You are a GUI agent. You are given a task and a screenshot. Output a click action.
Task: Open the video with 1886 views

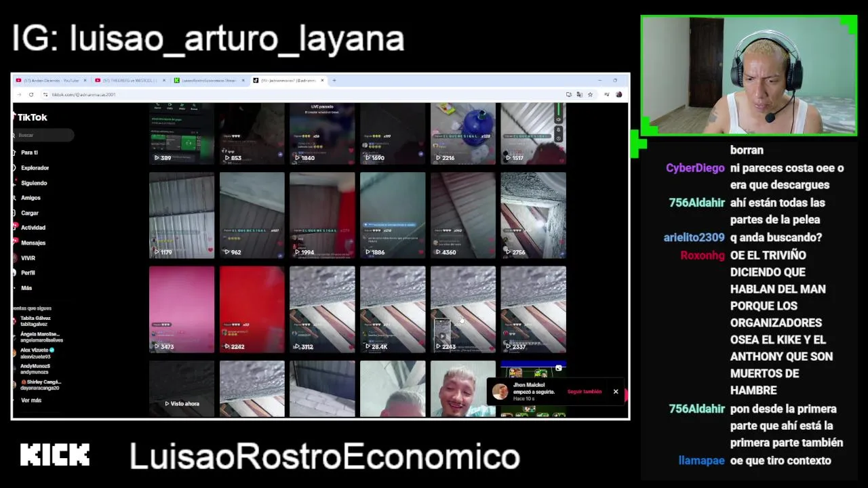tap(393, 215)
